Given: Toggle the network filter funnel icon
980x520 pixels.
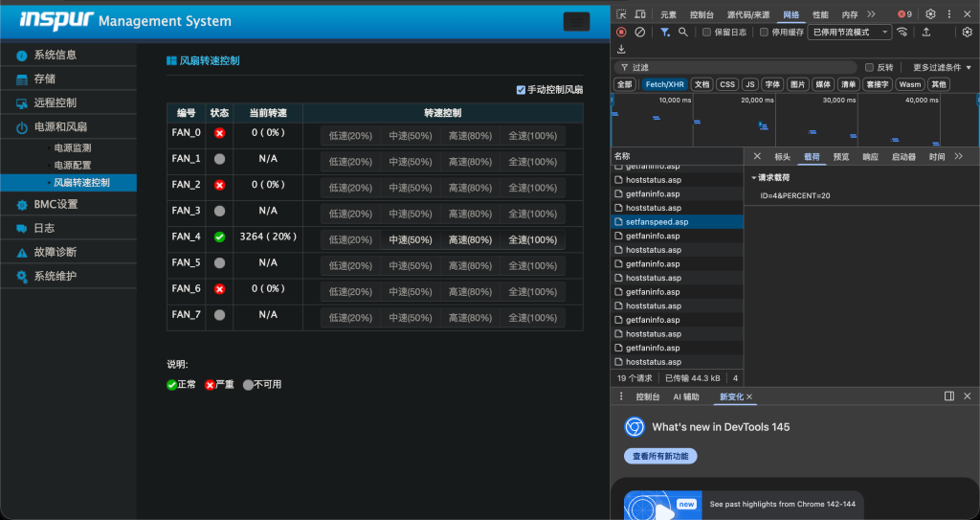Looking at the screenshot, I should pyautogui.click(x=665, y=32).
